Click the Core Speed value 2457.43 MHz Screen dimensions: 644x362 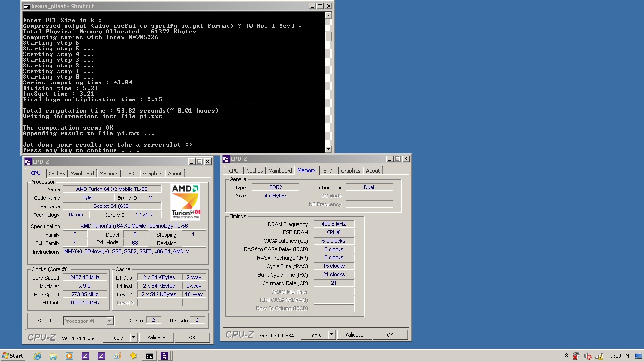(x=85, y=278)
